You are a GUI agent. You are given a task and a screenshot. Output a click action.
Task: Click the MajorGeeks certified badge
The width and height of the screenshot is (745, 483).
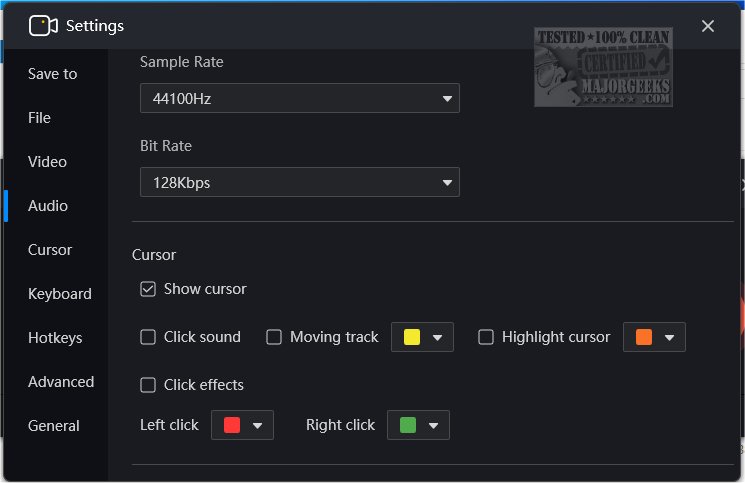[x=603, y=67]
